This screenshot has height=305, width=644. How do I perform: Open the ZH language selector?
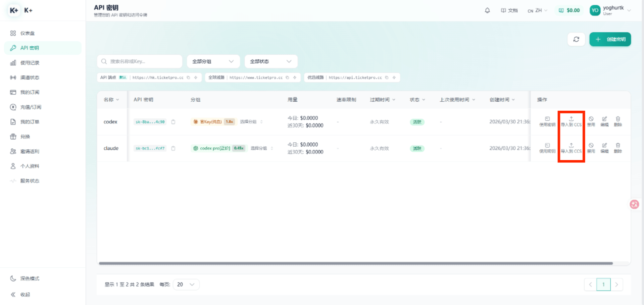[537, 10]
